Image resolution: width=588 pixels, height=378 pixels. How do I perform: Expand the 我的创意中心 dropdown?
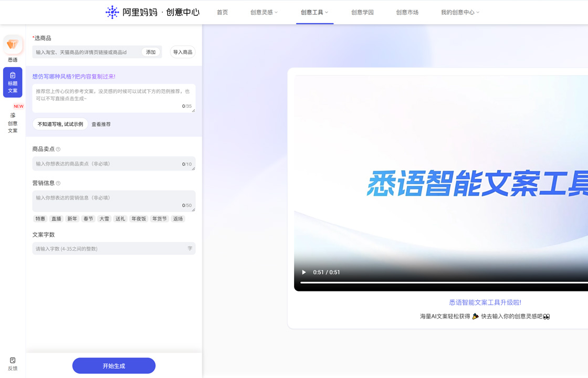pos(460,13)
